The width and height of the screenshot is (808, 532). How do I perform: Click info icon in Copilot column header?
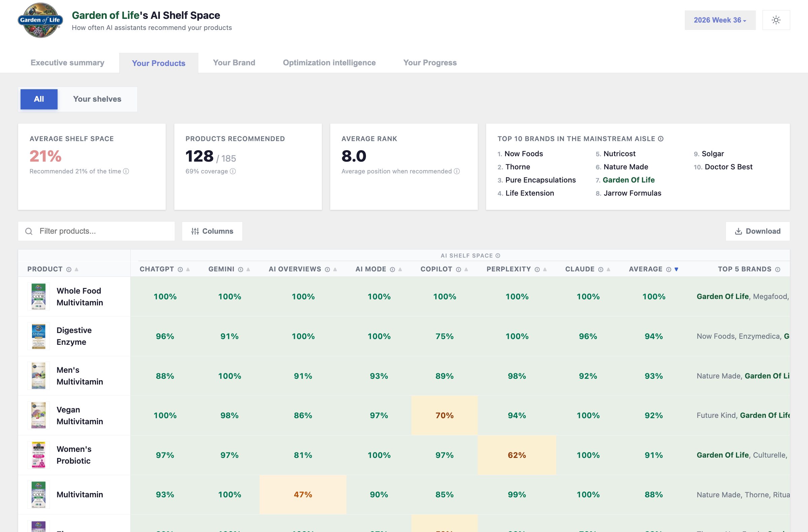click(458, 269)
